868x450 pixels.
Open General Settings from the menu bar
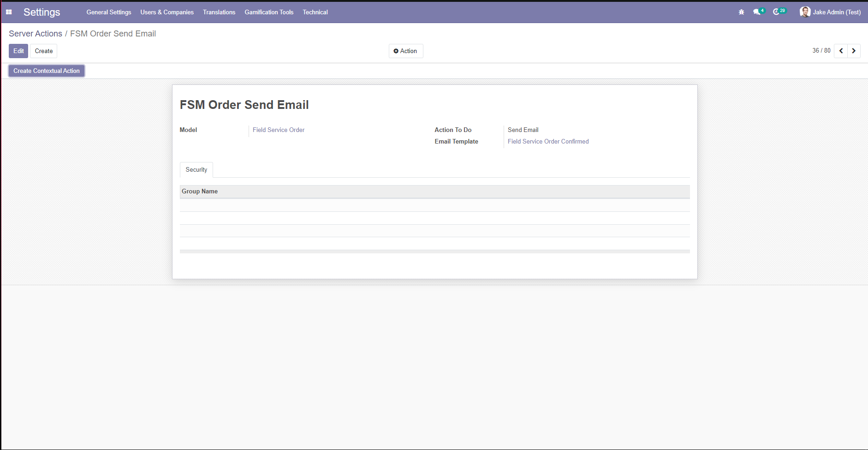[x=108, y=12]
